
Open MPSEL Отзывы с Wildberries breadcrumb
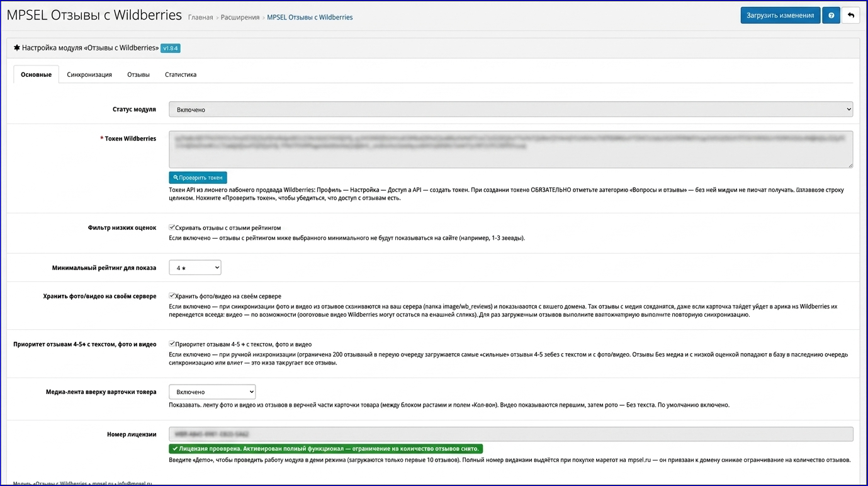click(x=310, y=18)
